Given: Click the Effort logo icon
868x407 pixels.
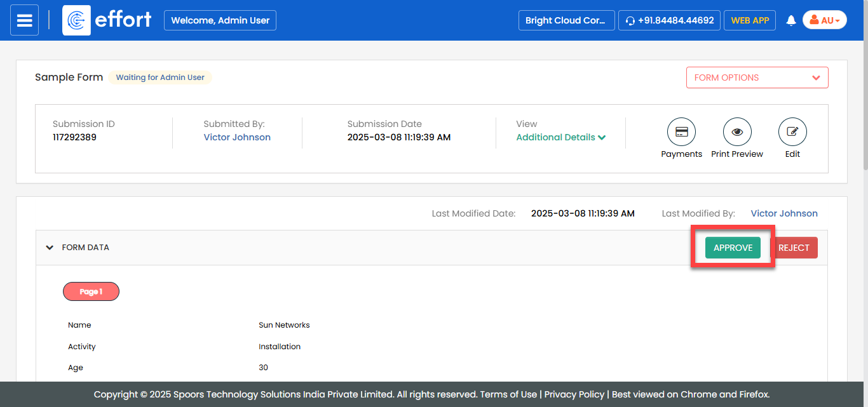Looking at the screenshot, I should point(76,20).
